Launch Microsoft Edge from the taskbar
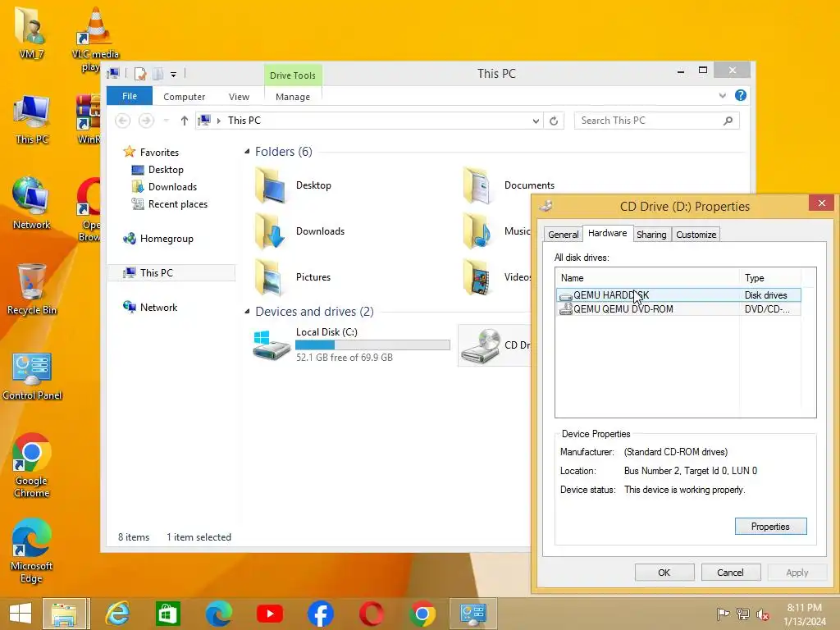Screen dimensions: 840x630 pos(218,614)
